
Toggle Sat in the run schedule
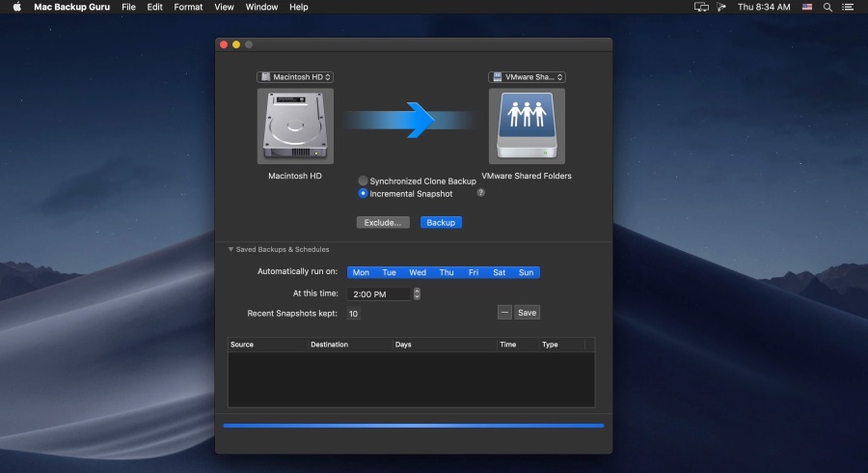tap(500, 272)
